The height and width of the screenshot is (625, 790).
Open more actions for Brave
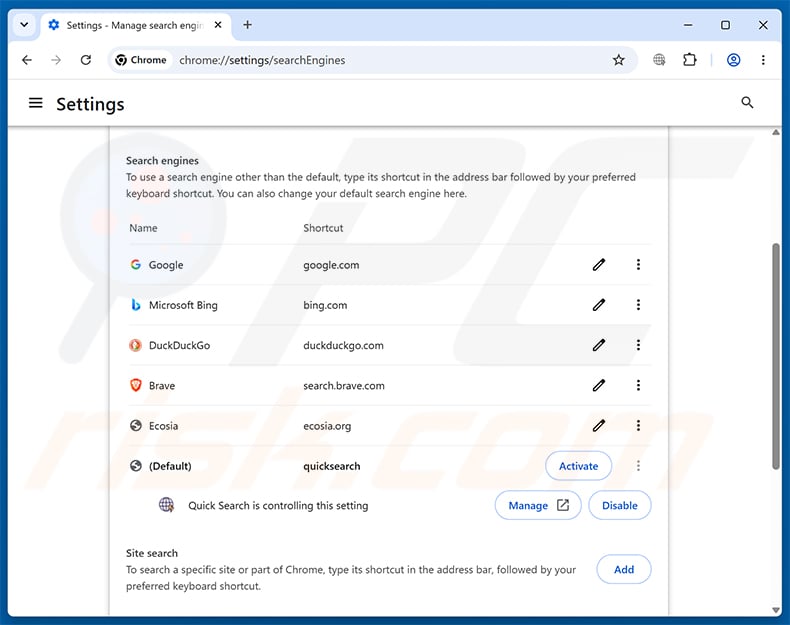[638, 385]
